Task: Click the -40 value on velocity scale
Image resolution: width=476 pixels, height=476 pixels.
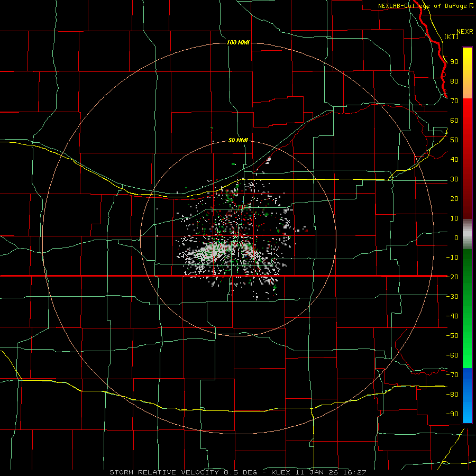Action: [452, 316]
